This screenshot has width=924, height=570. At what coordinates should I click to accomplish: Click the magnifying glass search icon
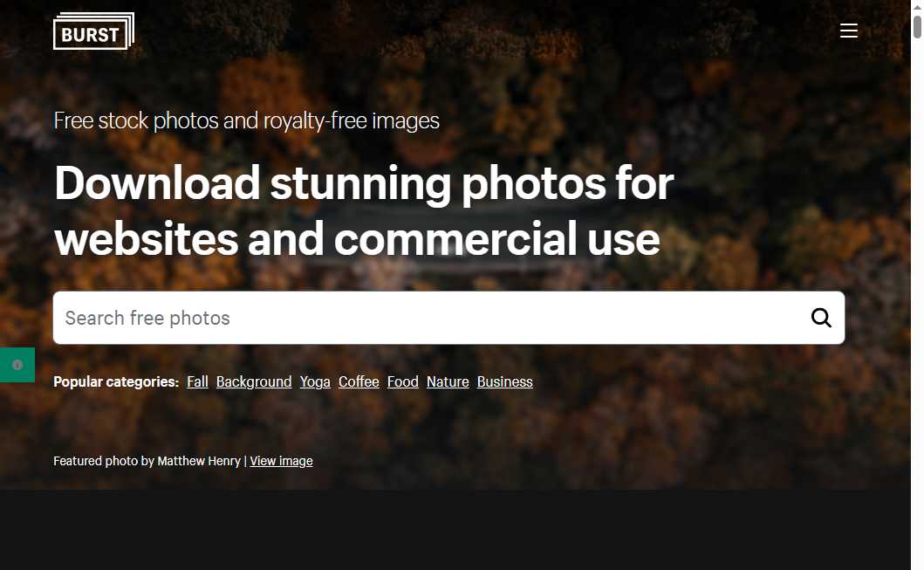(x=820, y=318)
